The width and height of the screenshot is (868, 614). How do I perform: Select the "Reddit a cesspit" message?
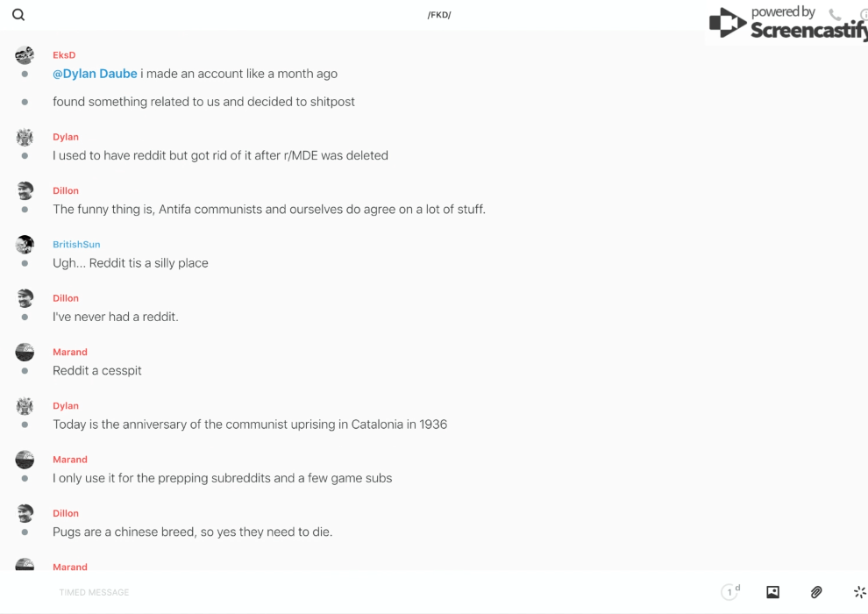(97, 370)
